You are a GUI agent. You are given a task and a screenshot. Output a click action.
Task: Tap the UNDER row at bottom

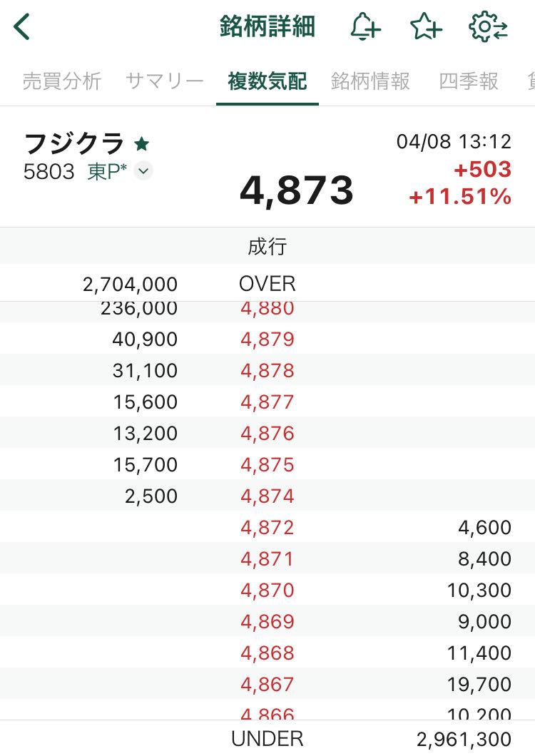(267, 740)
